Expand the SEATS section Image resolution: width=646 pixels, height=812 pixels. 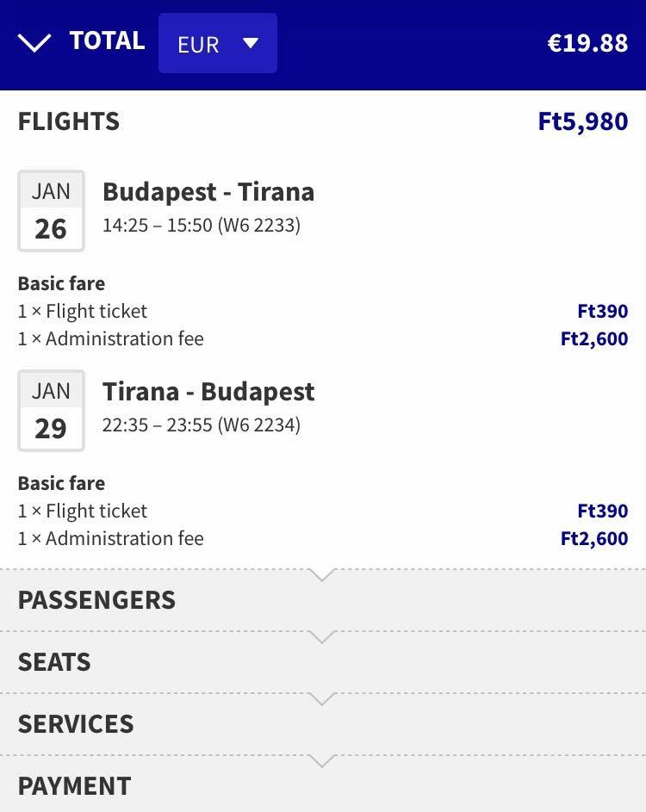point(54,662)
